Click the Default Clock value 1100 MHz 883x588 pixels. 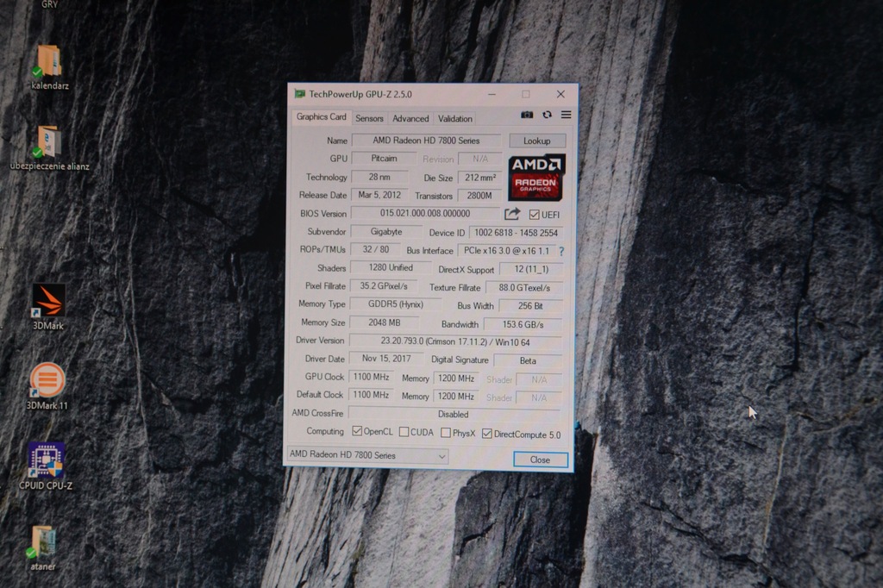(x=371, y=395)
